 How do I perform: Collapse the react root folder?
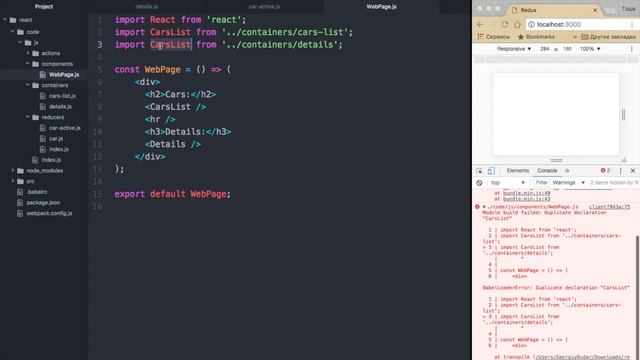tap(5, 20)
